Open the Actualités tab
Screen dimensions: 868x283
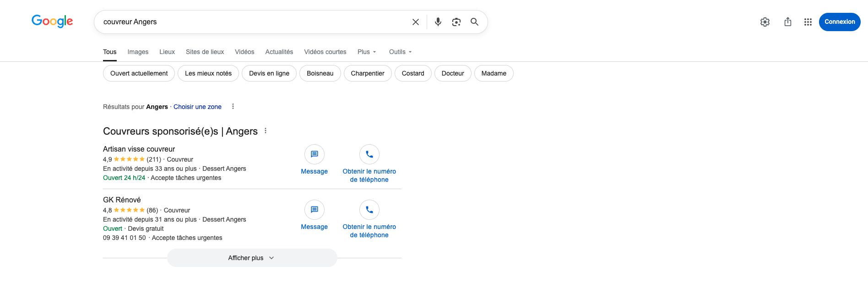pos(279,52)
